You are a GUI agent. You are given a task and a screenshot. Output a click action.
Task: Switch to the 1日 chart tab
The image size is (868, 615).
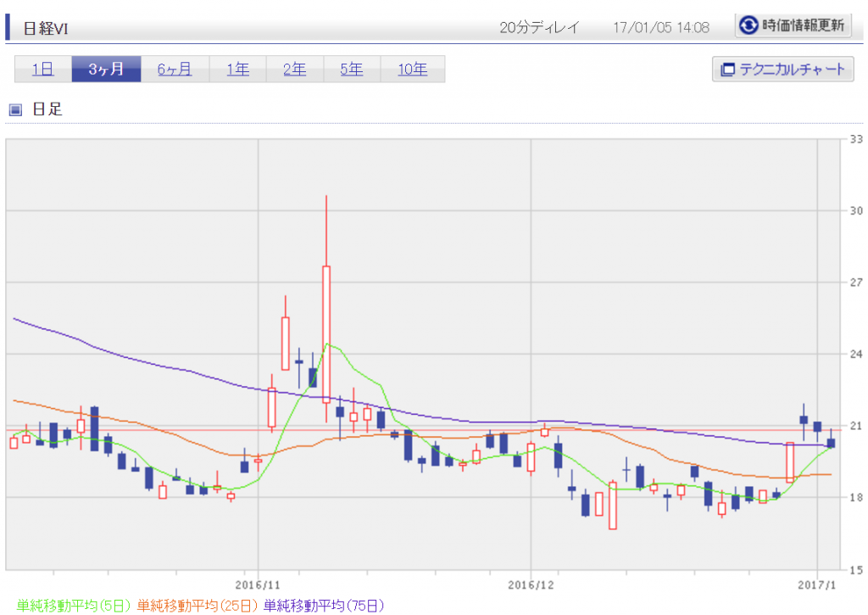click(43, 69)
